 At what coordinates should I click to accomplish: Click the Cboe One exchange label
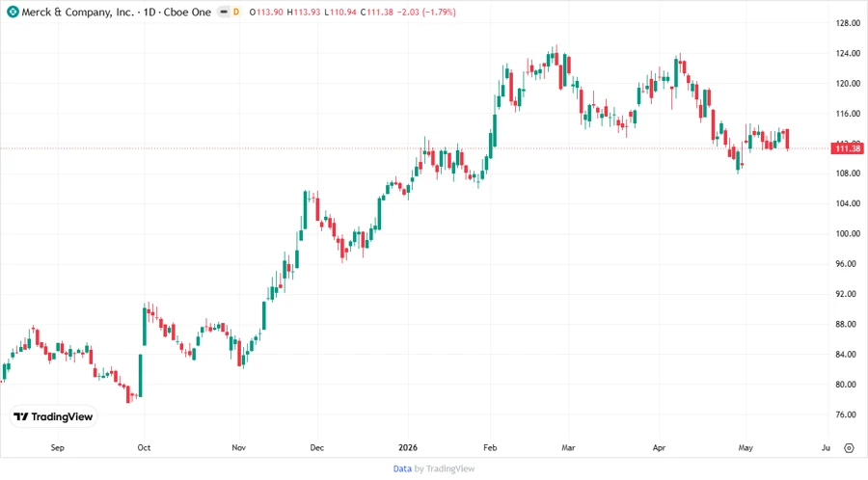(187, 13)
